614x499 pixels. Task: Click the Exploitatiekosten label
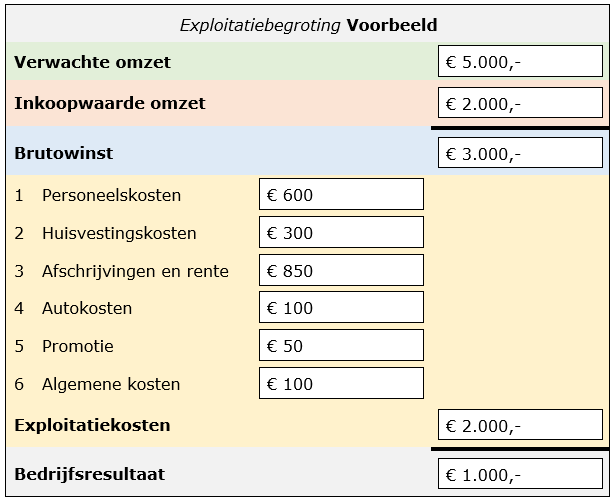point(92,425)
